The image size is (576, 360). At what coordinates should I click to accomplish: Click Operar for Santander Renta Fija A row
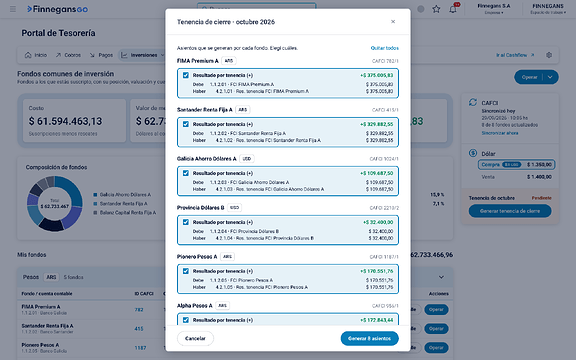[x=436, y=329]
